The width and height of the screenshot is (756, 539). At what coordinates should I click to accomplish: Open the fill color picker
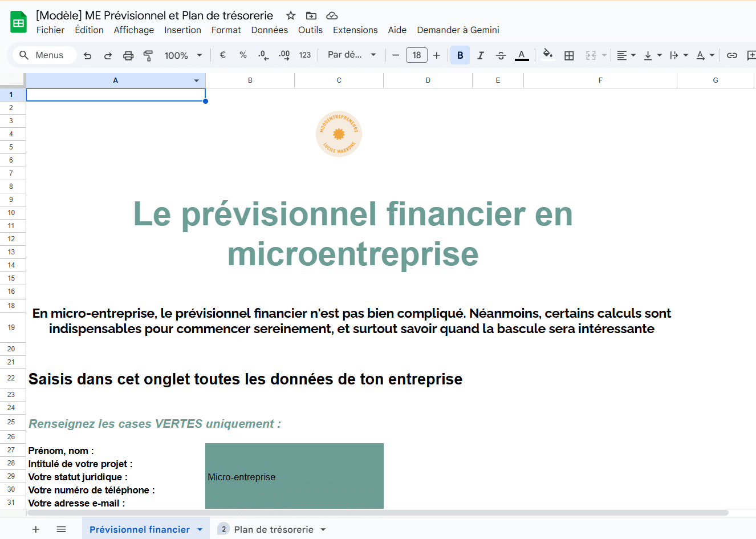tap(547, 55)
